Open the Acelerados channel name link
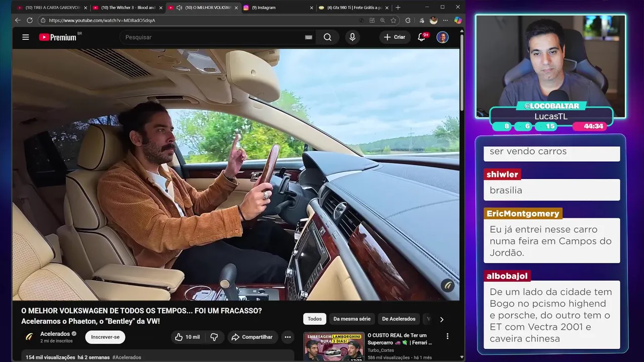Image resolution: width=644 pixels, height=362 pixels. 55,334
